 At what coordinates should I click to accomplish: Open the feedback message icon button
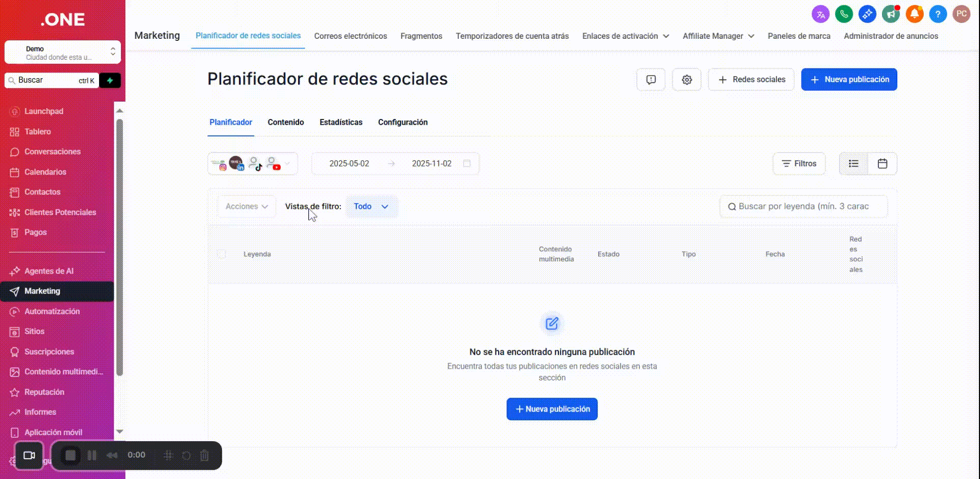[651, 80]
